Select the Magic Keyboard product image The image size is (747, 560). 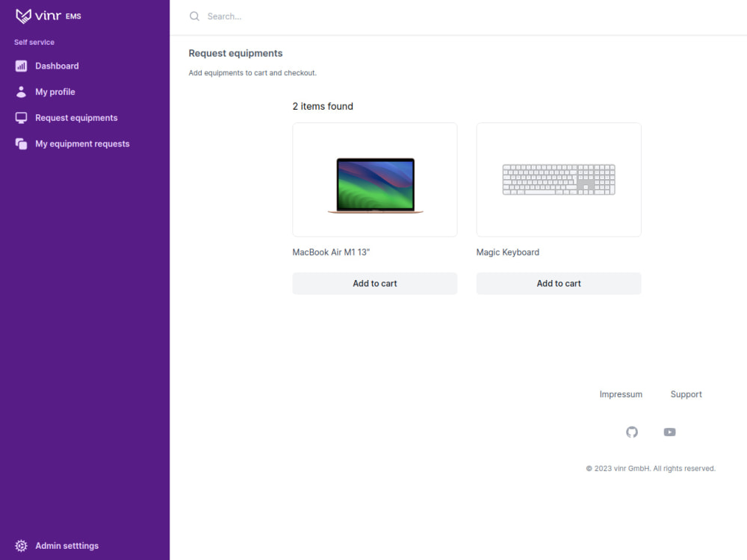[x=559, y=179]
